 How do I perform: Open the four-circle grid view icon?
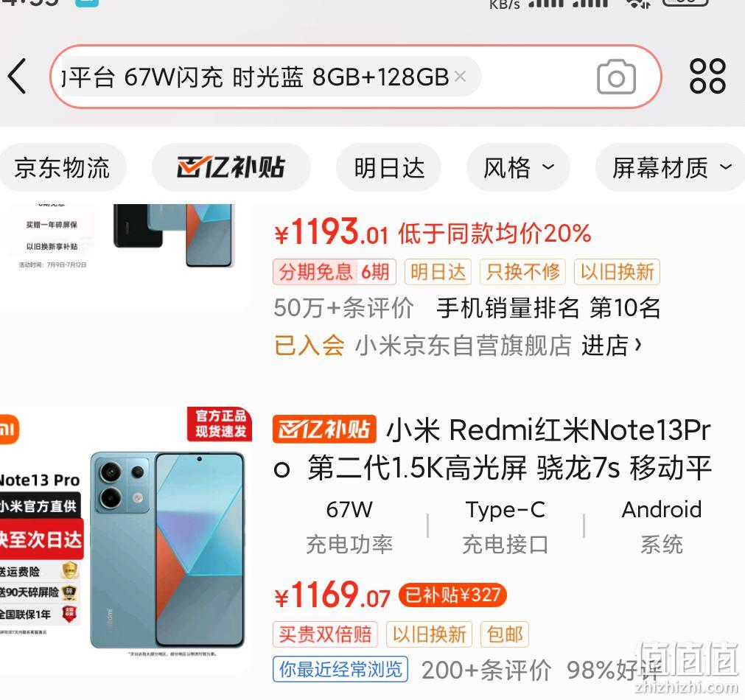pos(707,76)
